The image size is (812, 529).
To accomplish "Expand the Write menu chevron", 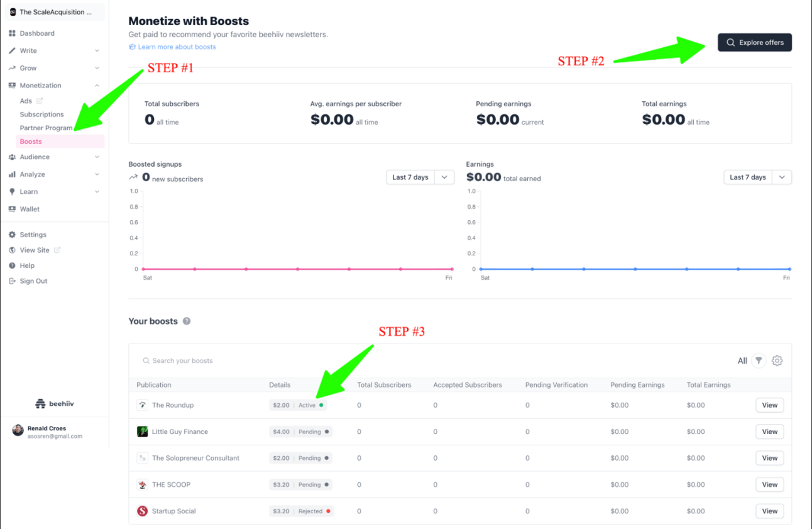I will click(97, 51).
